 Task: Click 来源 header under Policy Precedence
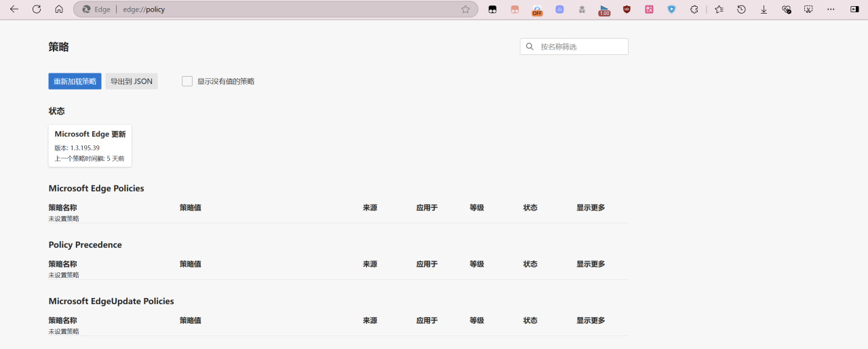click(370, 264)
